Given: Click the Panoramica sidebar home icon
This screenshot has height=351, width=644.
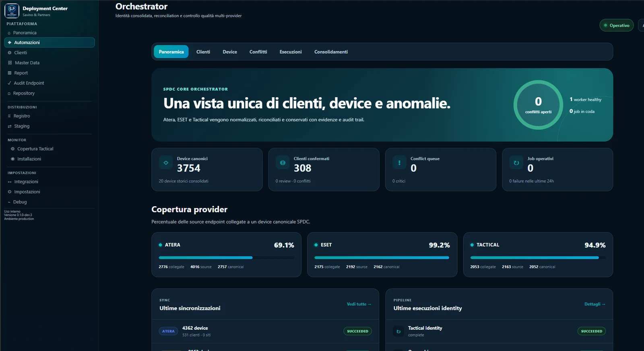Looking at the screenshot, I should [x=9, y=33].
